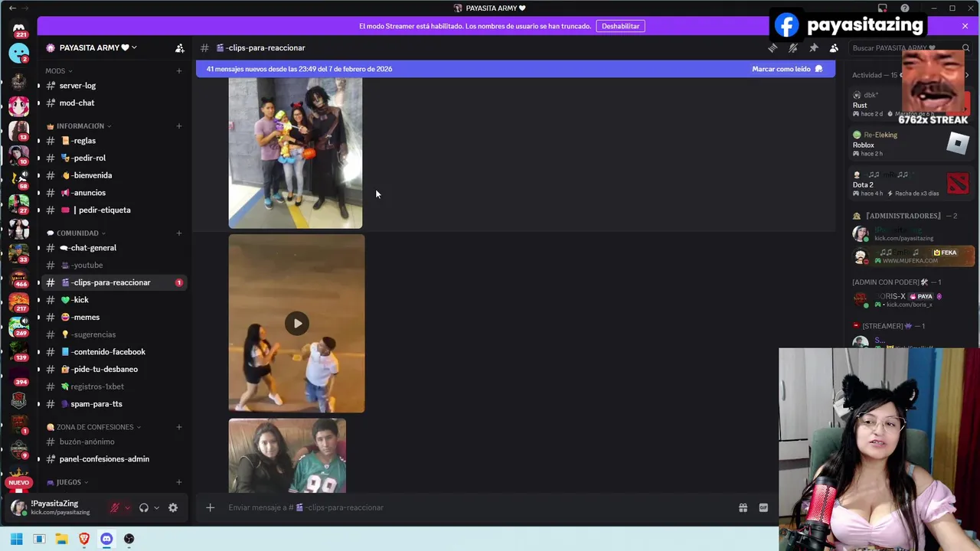Open the -memes channel
The height and width of the screenshot is (551, 980).
(x=115, y=317)
